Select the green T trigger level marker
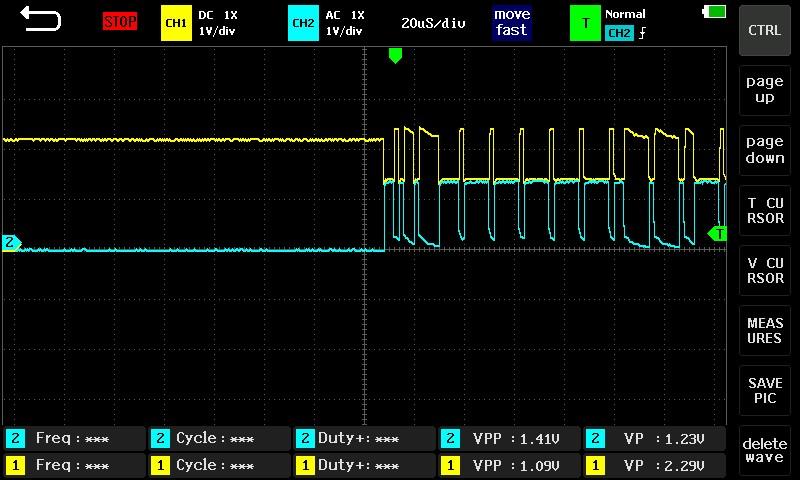 717,234
